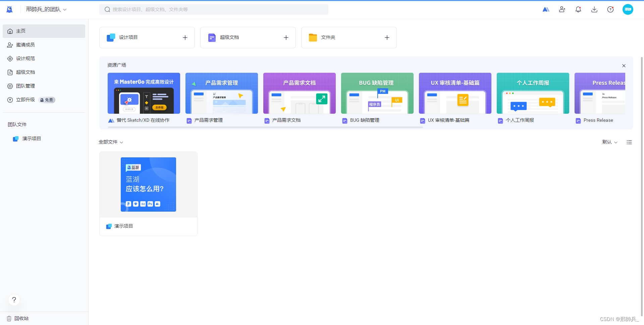Click the MasterGo icon in the top bar

tap(546, 9)
